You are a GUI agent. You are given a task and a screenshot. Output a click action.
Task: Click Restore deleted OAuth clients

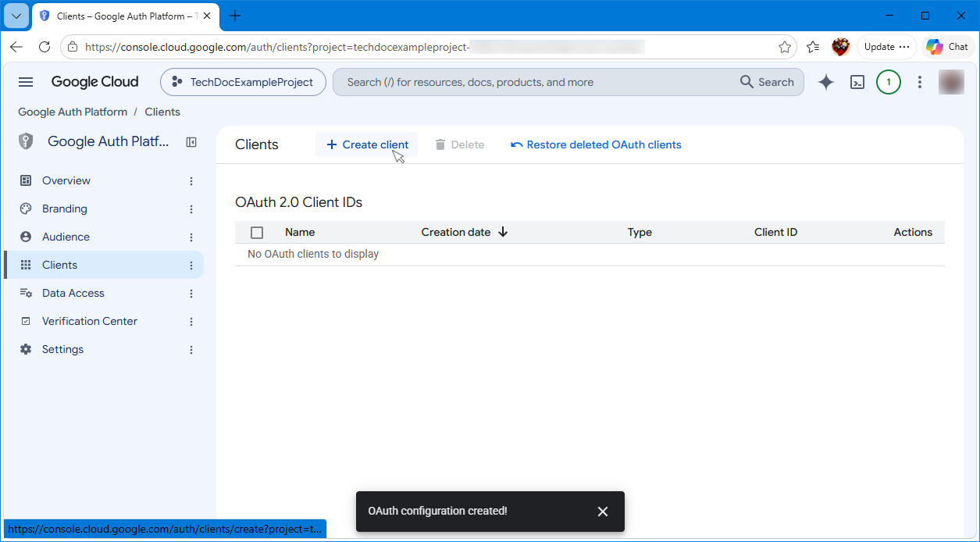pos(596,144)
